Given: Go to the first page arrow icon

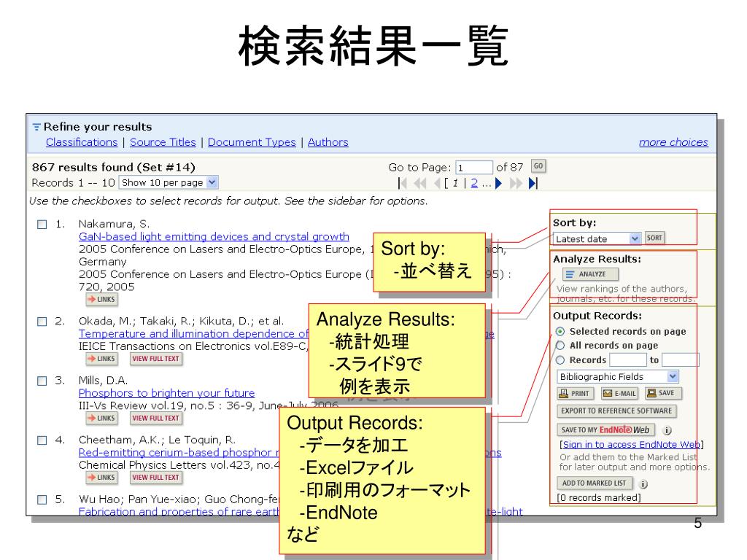Looking at the screenshot, I should (403, 183).
